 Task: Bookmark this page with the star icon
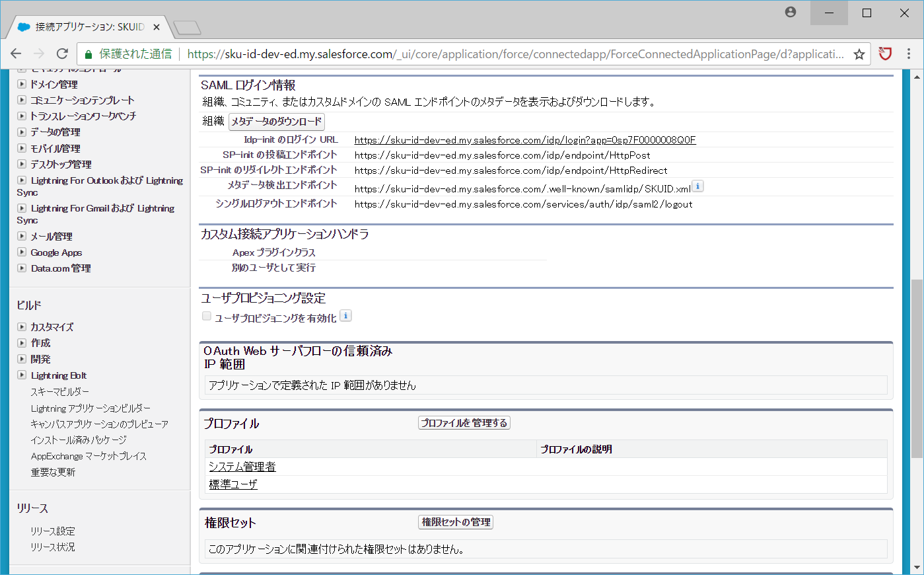[859, 54]
